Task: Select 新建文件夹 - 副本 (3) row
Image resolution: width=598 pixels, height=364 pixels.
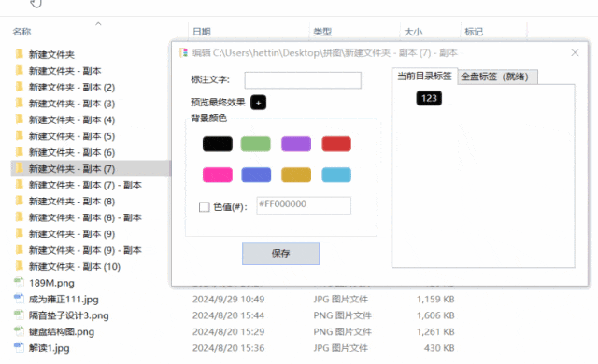Action: (90, 104)
